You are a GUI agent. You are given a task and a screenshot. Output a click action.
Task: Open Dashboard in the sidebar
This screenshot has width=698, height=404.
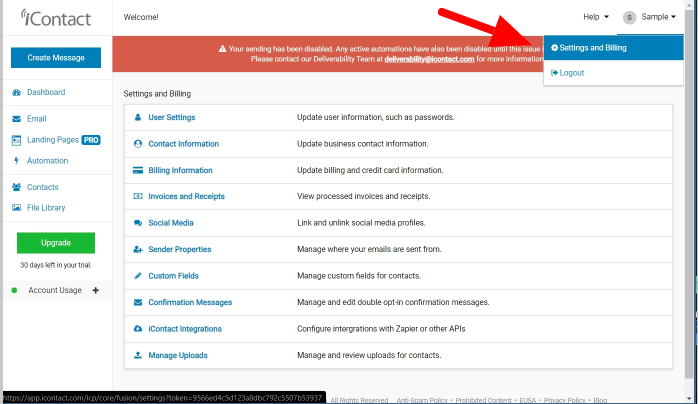[x=46, y=92]
